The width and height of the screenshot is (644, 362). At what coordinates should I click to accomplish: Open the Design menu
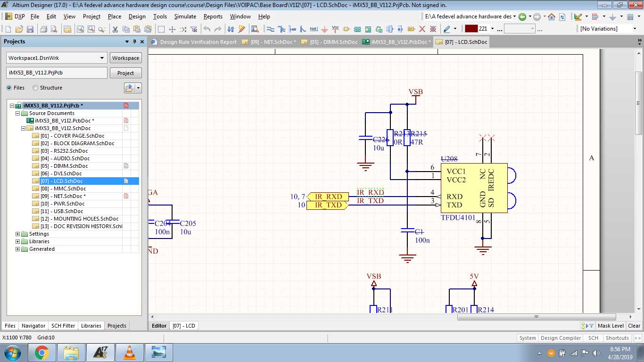pos(137,16)
